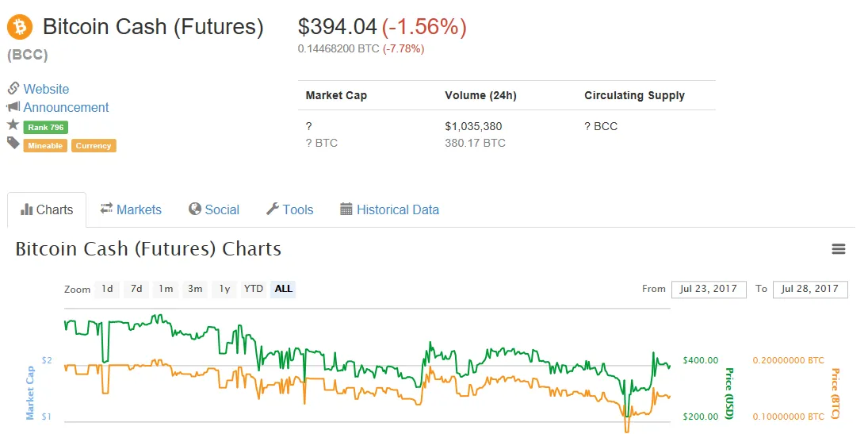Viewport: 868px width, 434px height.
Task: Click the Circulating Supply column header
Action: click(634, 95)
